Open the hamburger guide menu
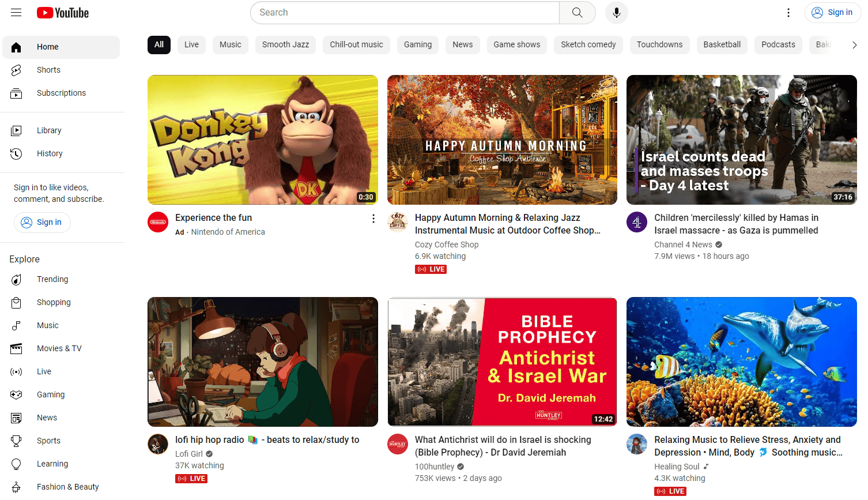The image size is (868, 500). point(16,13)
